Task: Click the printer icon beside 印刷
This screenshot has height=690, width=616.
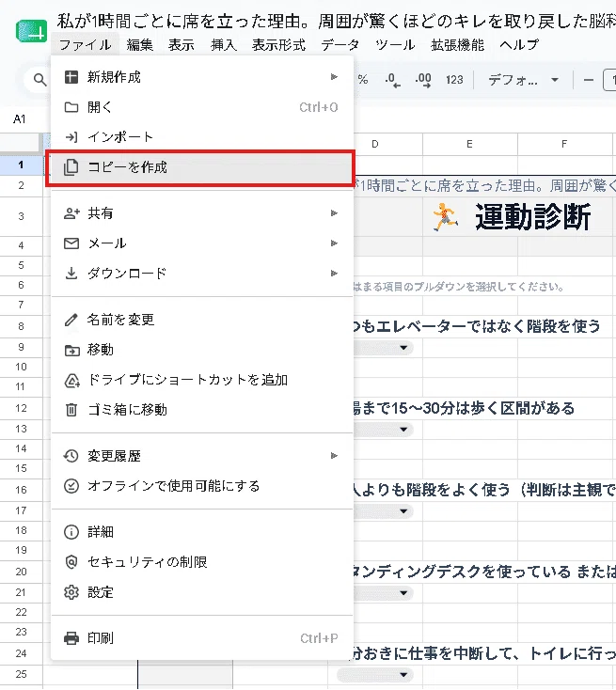Action: 71,638
